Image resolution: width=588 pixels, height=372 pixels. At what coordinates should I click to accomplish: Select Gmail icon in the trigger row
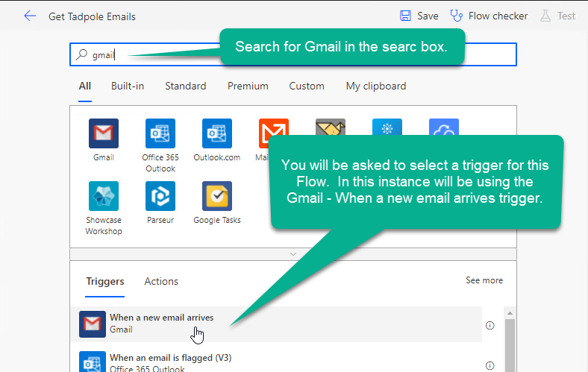[93, 324]
